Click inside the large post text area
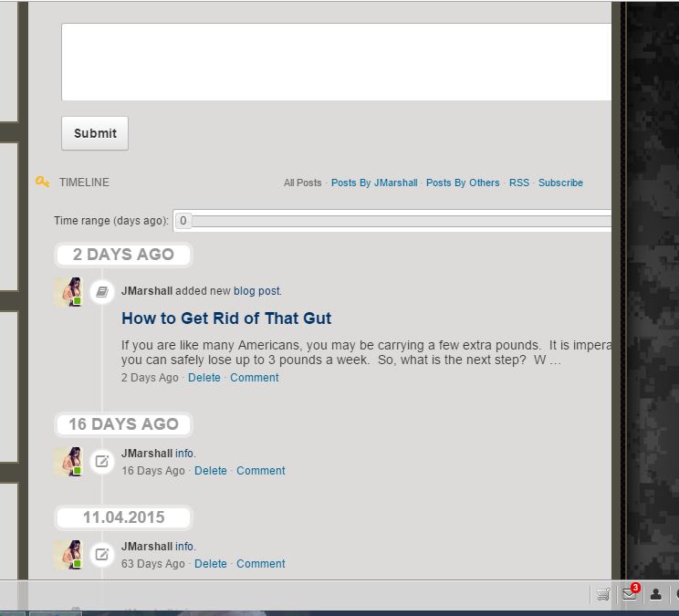This screenshot has width=679, height=616. (336, 62)
